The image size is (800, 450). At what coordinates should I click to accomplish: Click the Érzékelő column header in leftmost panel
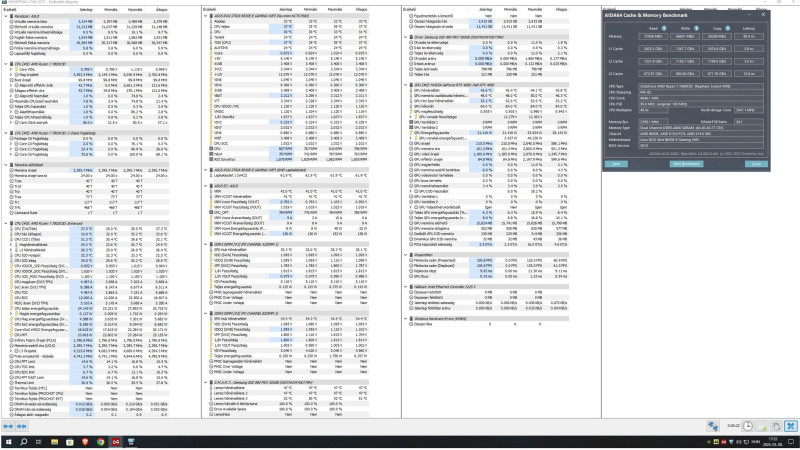click(36, 10)
